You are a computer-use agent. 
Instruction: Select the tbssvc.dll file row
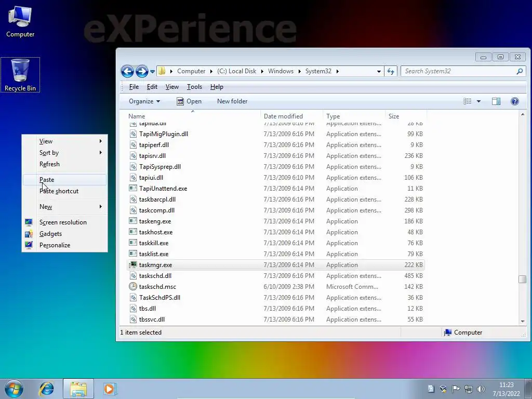pyautogui.click(x=275, y=320)
